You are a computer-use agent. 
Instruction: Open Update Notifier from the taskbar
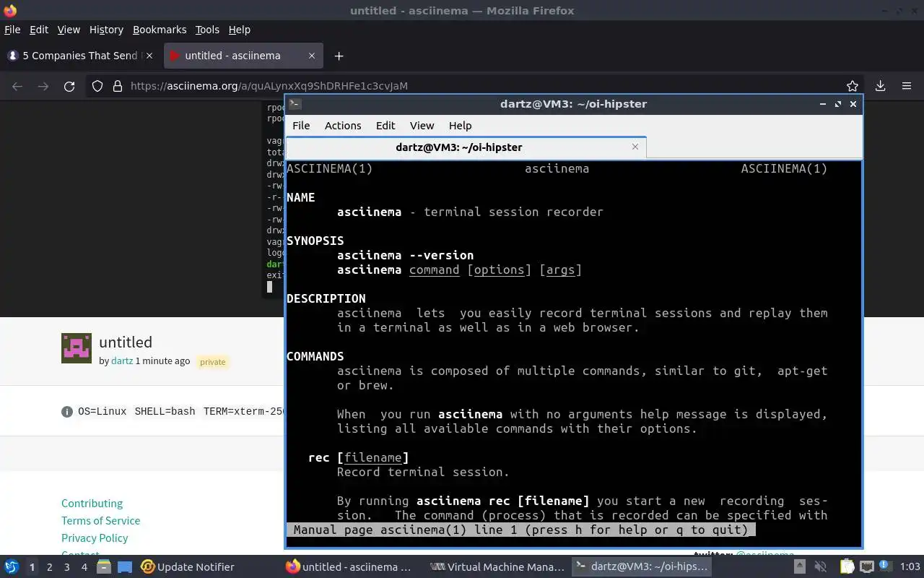pyautogui.click(x=188, y=567)
